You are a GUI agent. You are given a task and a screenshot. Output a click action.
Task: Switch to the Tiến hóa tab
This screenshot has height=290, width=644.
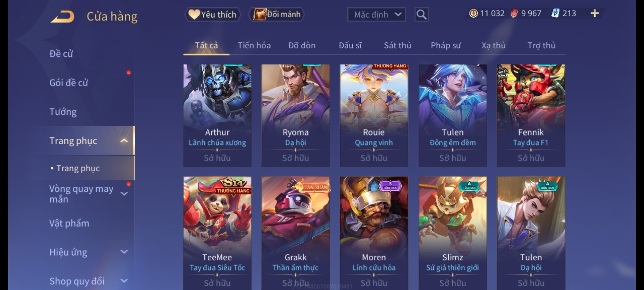(254, 45)
